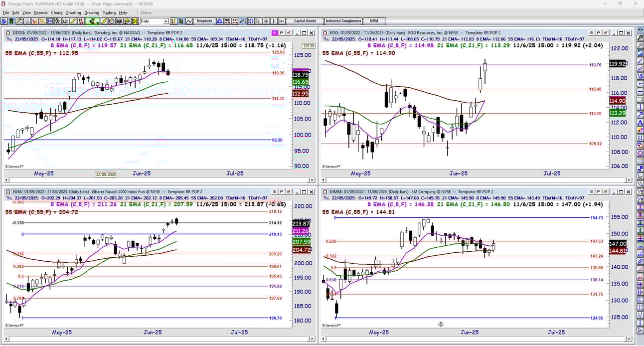Click the 207.59 EMA tag on IWM chart

click(x=301, y=242)
